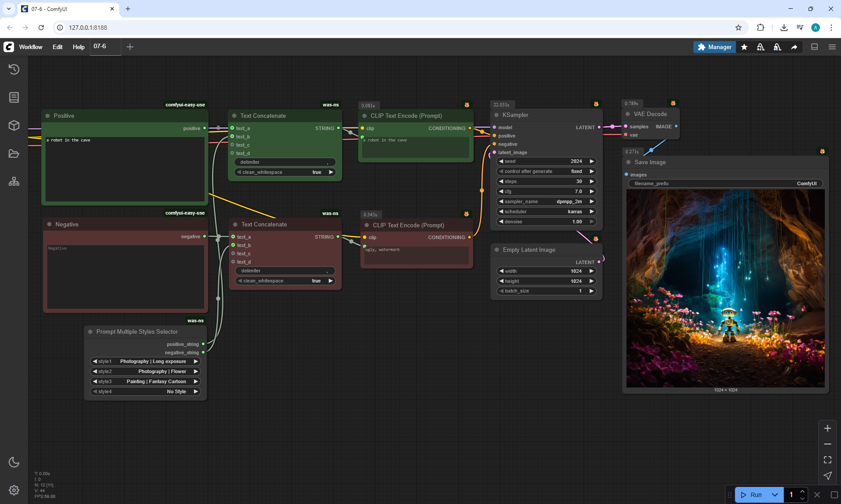Open the node library sidebar icon
The width and height of the screenshot is (841, 504).
click(14, 97)
